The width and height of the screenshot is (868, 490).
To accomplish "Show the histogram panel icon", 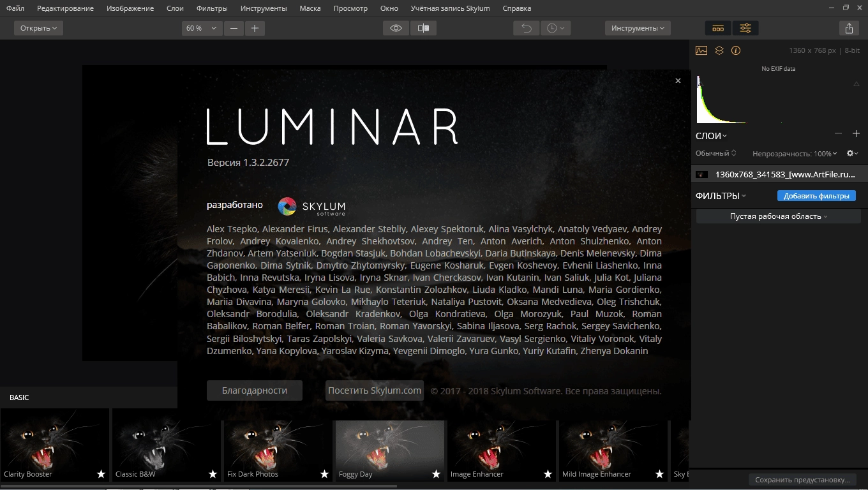I will pos(701,50).
